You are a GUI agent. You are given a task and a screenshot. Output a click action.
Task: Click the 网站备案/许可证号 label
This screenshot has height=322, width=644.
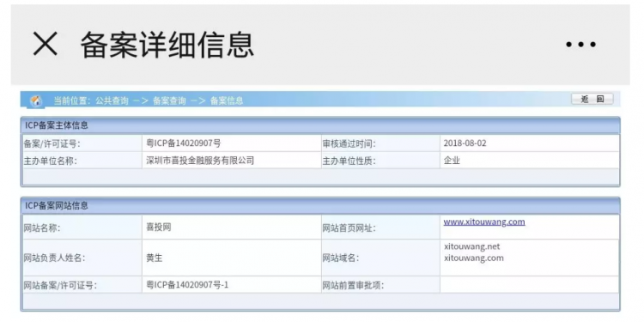click(x=60, y=285)
